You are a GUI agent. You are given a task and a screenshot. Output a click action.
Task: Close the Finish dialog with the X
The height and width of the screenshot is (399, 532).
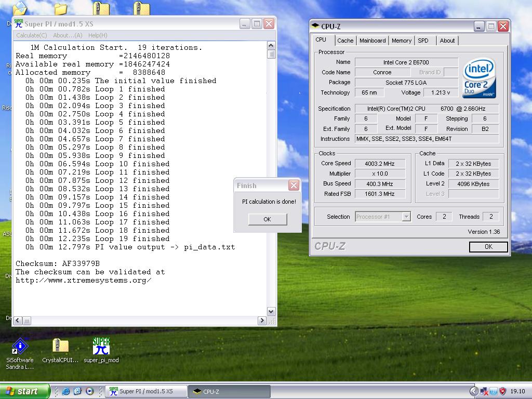pyautogui.click(x=294, y=185)
